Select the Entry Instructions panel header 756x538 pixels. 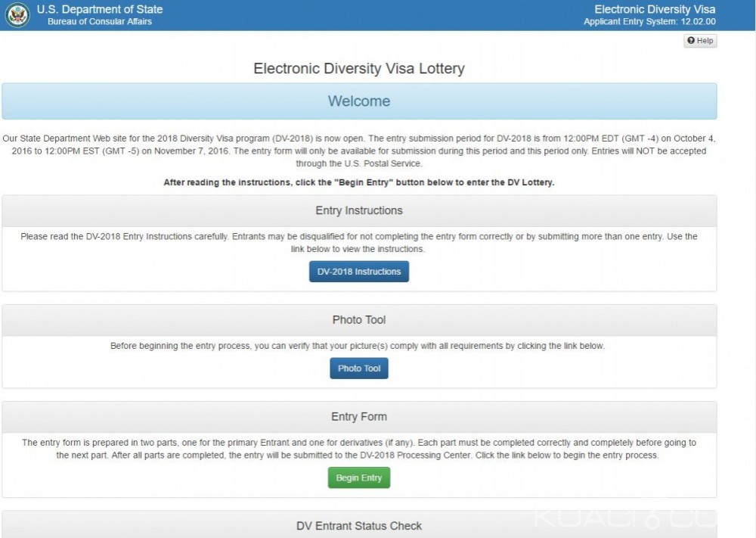point(358,210)
